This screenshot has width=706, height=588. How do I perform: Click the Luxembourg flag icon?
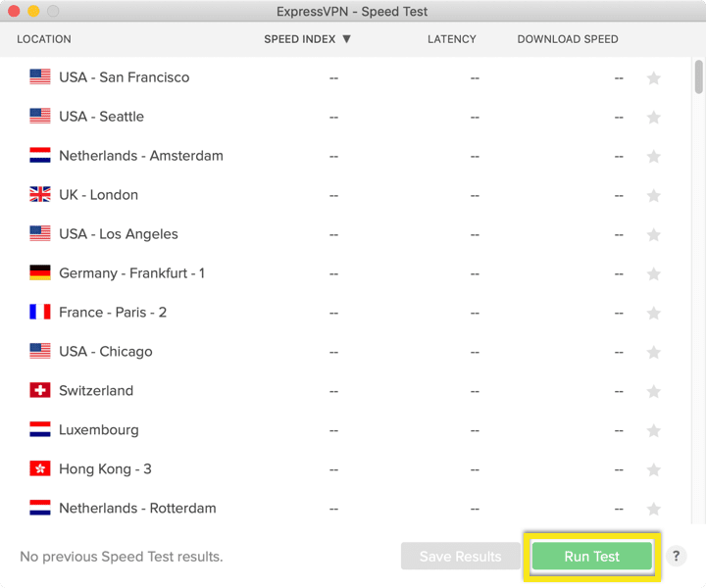(40, 430)
